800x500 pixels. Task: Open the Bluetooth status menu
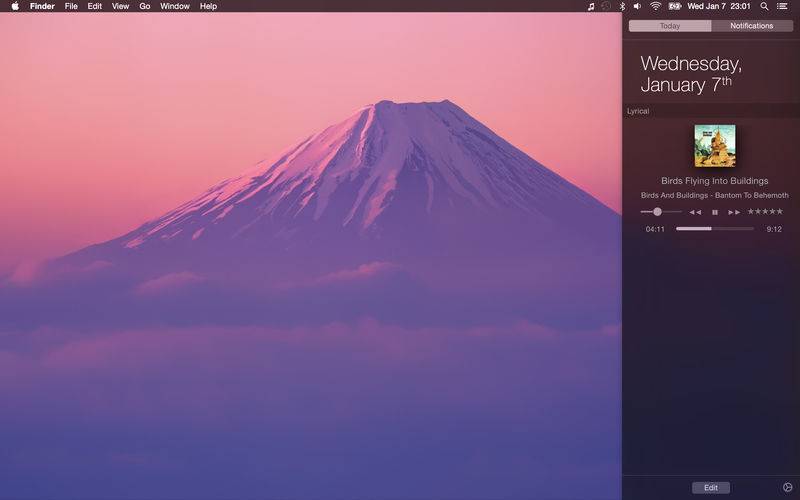[x=622, y=6]
